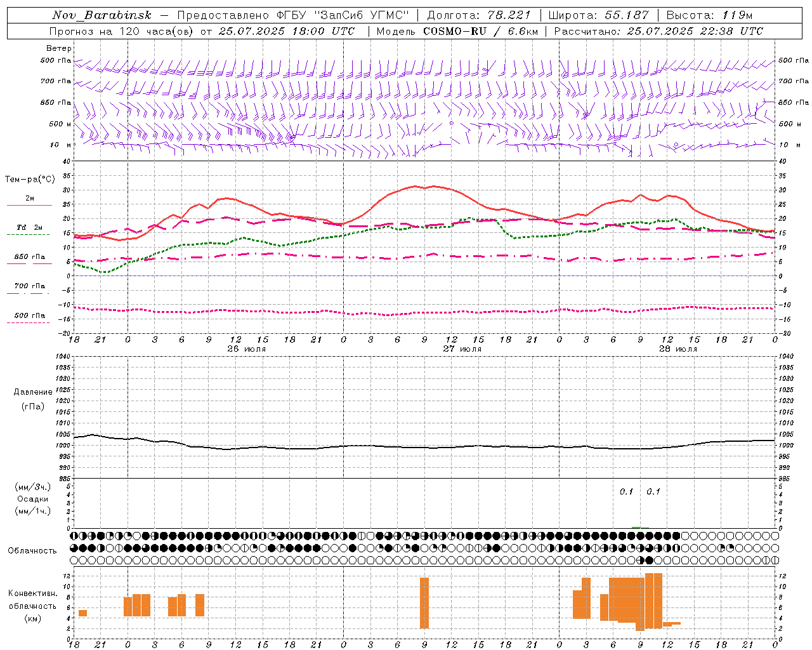The image size is (812, 650).
Task: Click the filled black circle in the lowest cloud row
Action: [x=649, y=560]
